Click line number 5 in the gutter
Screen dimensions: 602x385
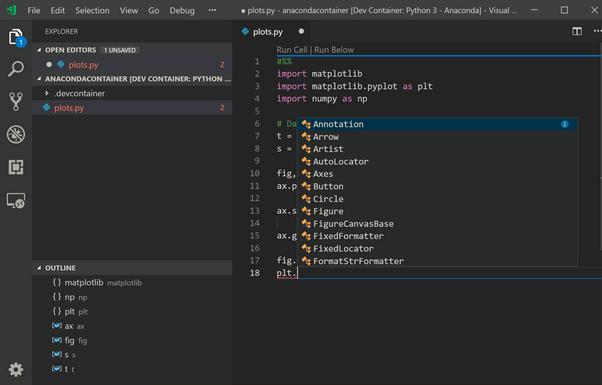257,111
